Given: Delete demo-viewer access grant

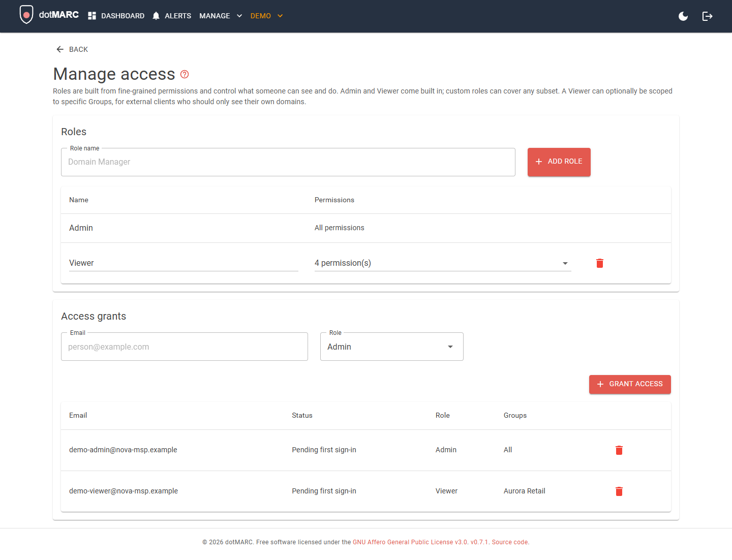Looking at the screenshot, I should pos(619,491).
